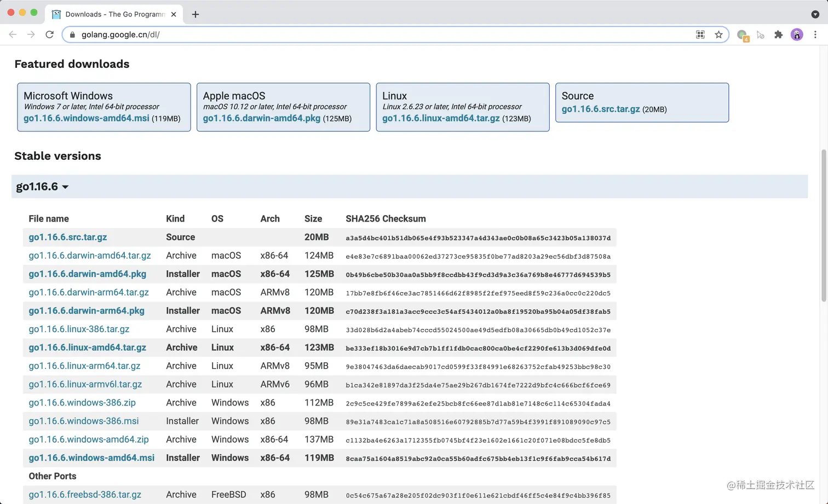
Task: Download featured go1.16.6.linux-amd64.tar.gz
Action: tap(441, 118)
